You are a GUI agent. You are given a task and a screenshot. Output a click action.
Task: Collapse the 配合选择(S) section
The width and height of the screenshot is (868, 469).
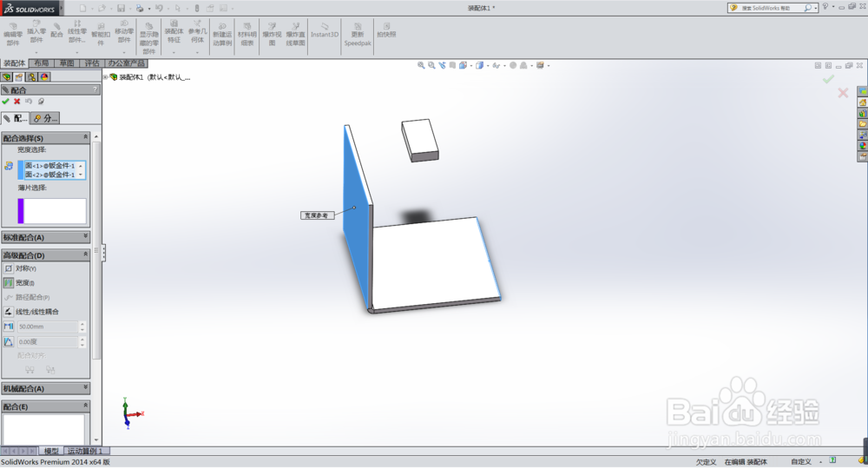(x=85, y=137)
